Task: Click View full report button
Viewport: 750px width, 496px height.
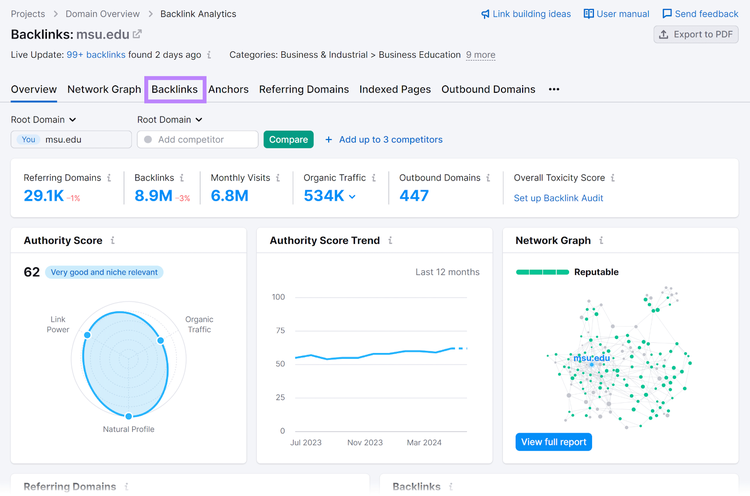Action: click(553, 442)
